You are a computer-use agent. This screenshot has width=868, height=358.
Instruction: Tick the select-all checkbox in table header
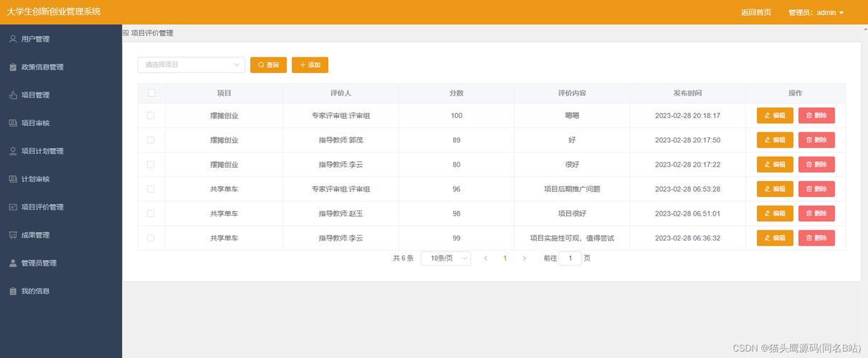click(151, 93)
